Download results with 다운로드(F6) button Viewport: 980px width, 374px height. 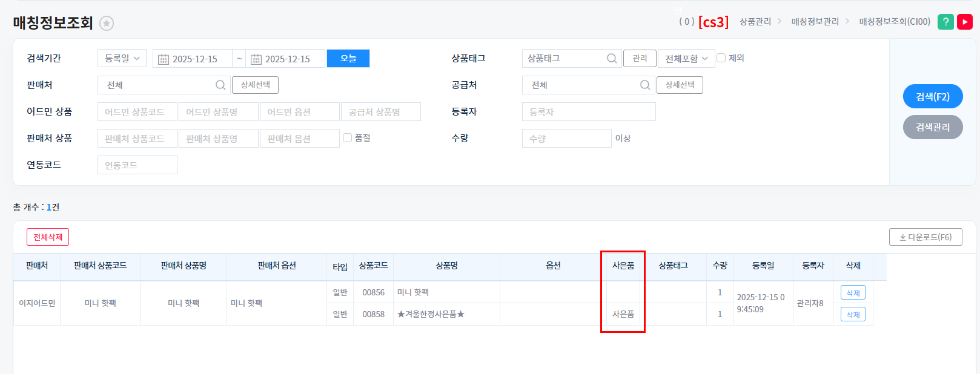coord(925,237)
